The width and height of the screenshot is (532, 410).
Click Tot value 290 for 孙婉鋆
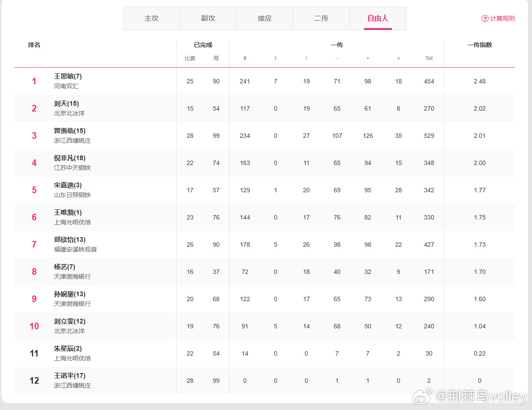pos(429,299)
